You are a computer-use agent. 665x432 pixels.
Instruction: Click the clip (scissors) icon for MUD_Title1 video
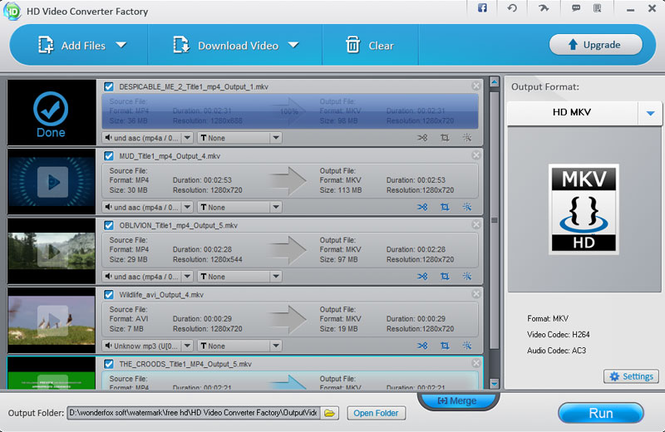(x=422, y=207)
